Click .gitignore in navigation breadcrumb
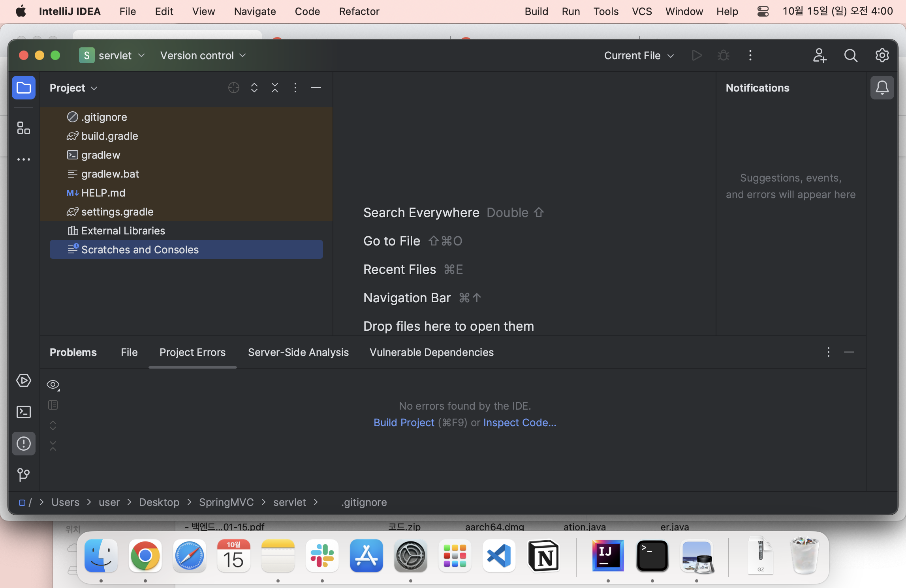 [364, 502]
